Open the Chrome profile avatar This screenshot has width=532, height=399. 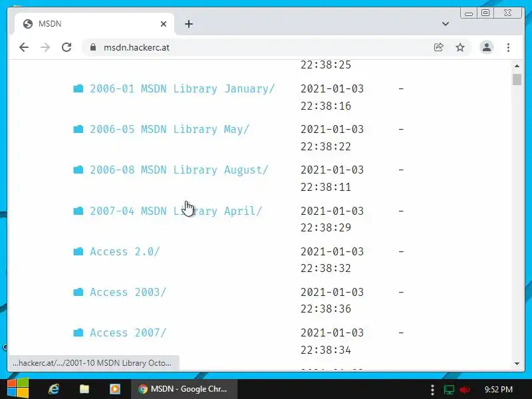click(487, 47)
